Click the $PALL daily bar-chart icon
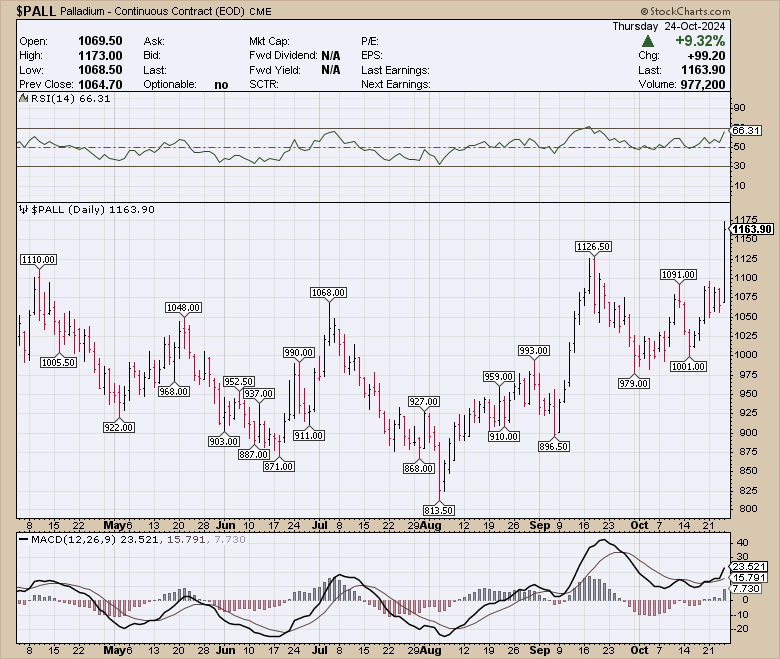Image resolution: width=780 pixels, height=659 pixels. click(23, 209)
